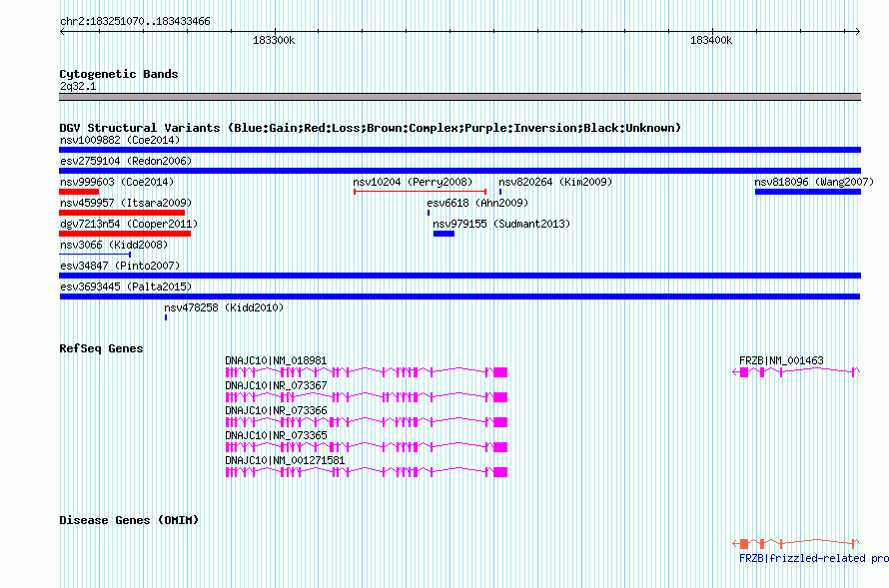Click the RefSeq Genes track heading
Image resolution: width=889 pixels, height=588 pixels.
[101, 348]
